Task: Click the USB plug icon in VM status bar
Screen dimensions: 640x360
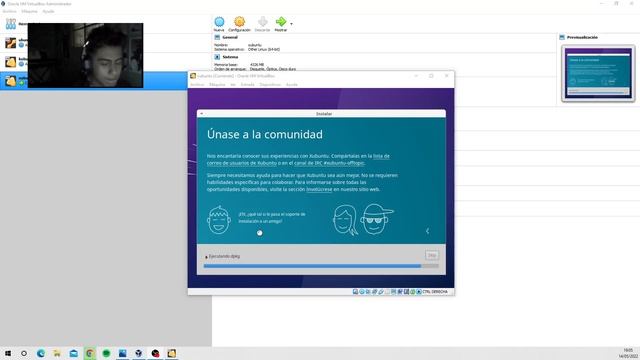Action: click(x=381, y=292)
